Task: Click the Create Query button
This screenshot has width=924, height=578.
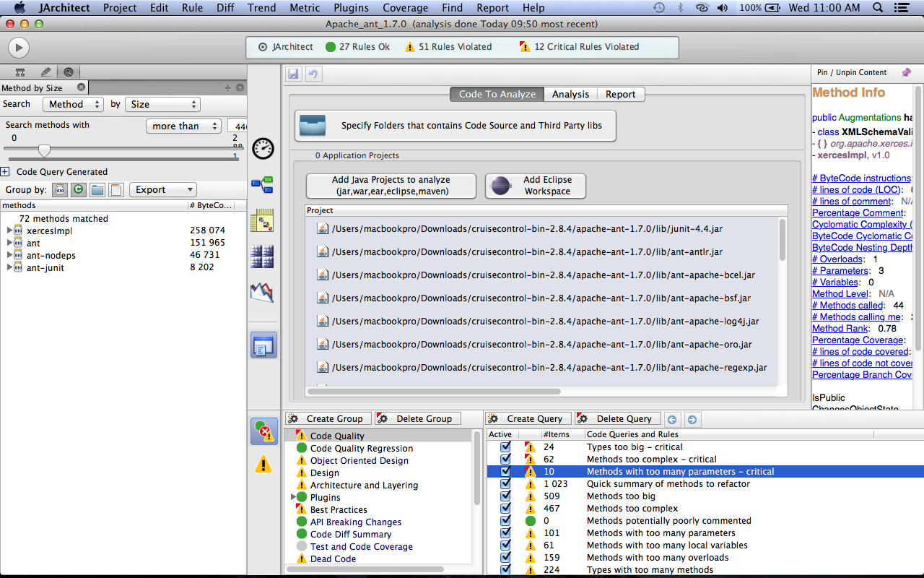Action: [528, 419]
